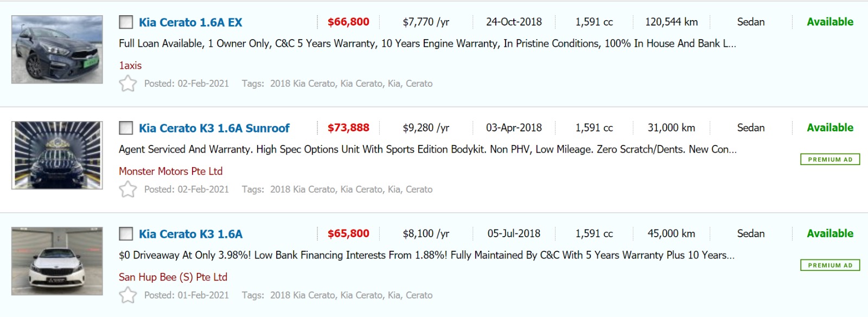Favorite the Kia Cerato 1.6A EX listing star
This screenshot has width=868, height=317.
pos(128,84)
